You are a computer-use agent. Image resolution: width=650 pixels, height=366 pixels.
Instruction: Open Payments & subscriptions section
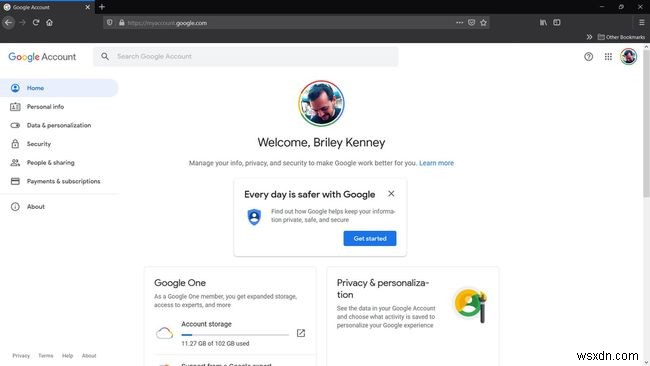pos(59,181)
